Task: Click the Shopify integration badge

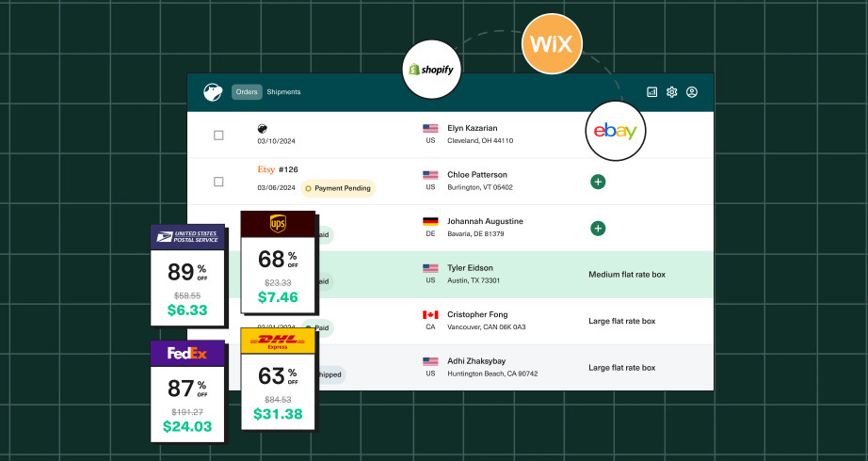Action: coord(432,70)
